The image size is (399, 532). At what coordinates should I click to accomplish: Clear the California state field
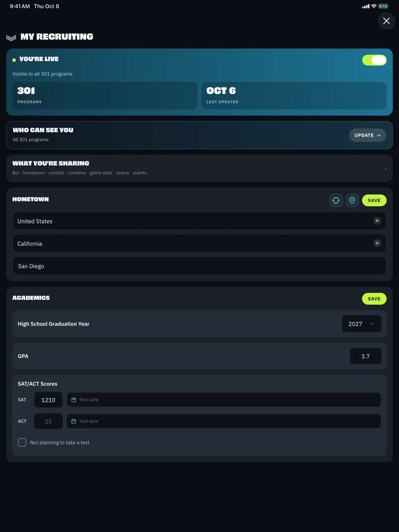click(x=377, y=243)
